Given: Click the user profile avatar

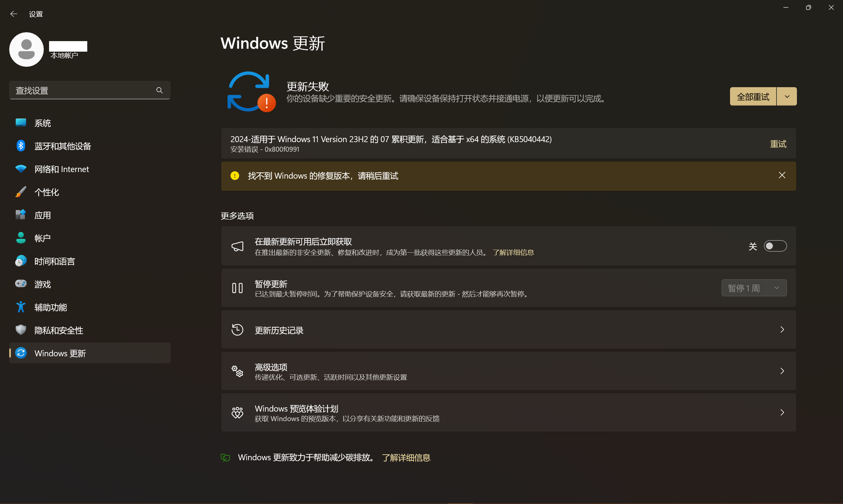Looking at the screenshot, I should [x=27, y=50].
